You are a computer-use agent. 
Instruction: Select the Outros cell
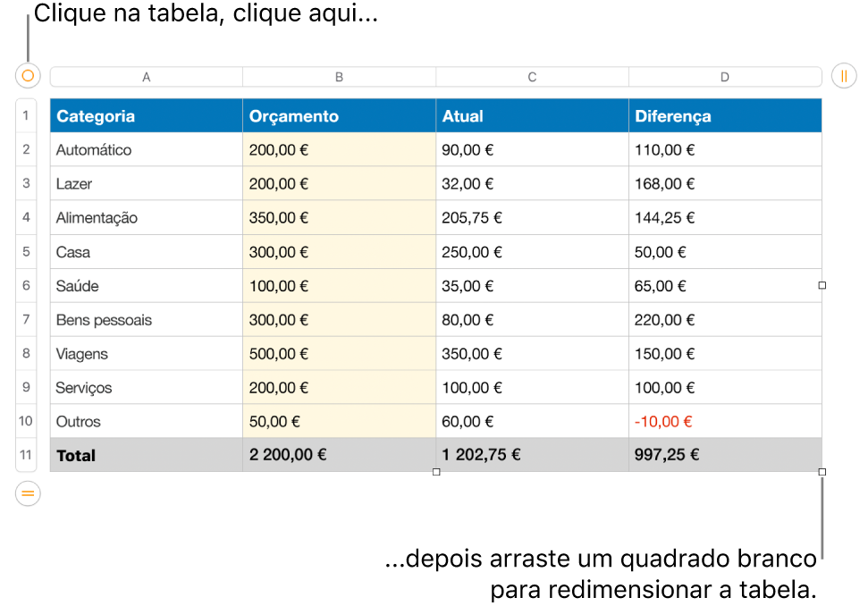coord(146,421)
